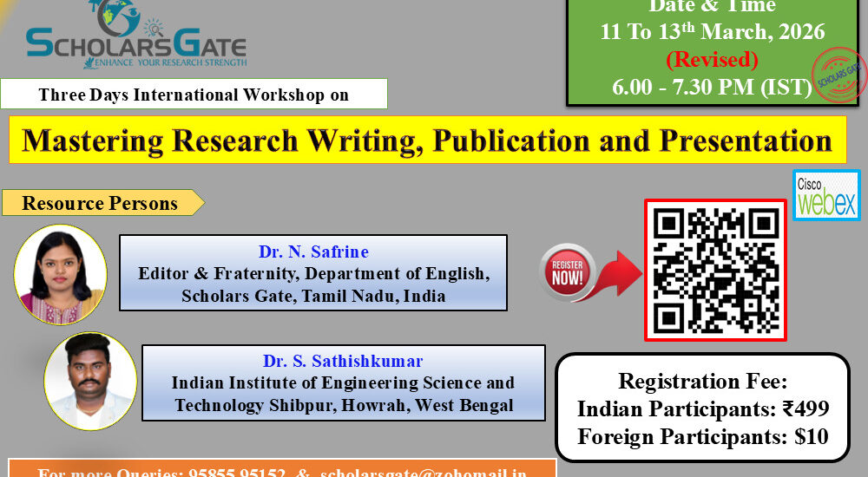Click the red arrow pointing to QR code
This screenshot has height=477, width=868.
tap(610, 270)
